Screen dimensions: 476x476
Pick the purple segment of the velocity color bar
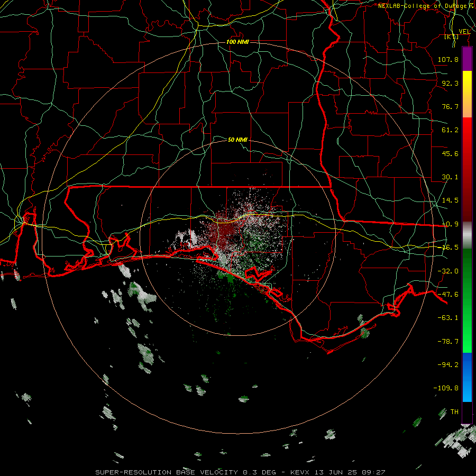(467, 59)
